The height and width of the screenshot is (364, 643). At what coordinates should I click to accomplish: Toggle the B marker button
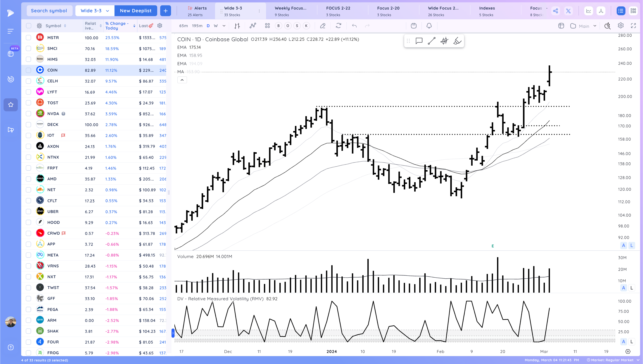click(x=278, y=26)
